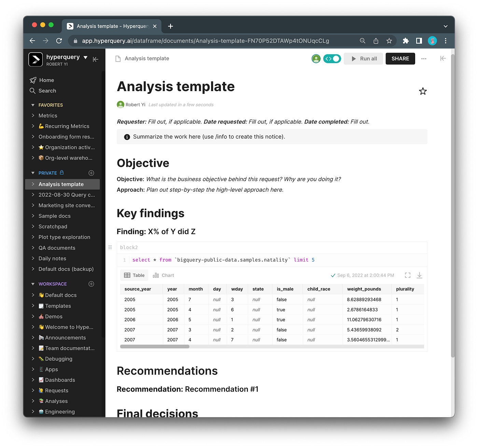
Task: Toggle the code visibility switch
Action: coord(332,58)
